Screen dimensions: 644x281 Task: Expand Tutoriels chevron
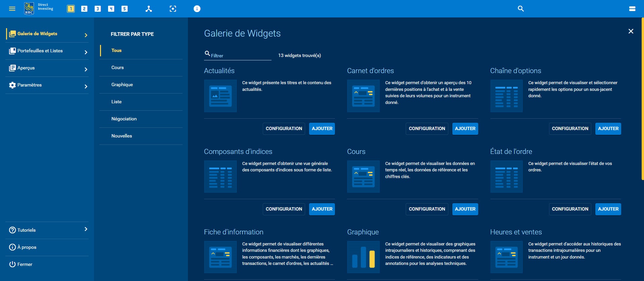tap(86, 229)
